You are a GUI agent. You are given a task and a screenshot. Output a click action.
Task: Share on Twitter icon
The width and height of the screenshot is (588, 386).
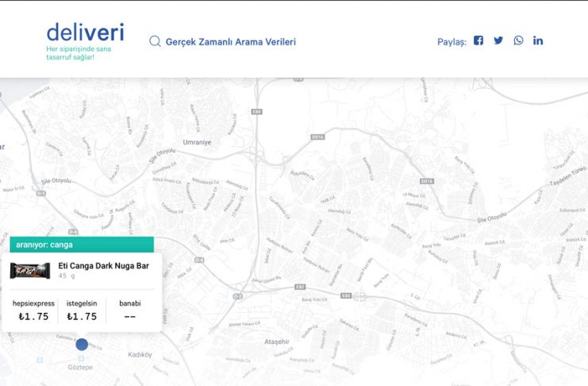[x=498, y=41]
